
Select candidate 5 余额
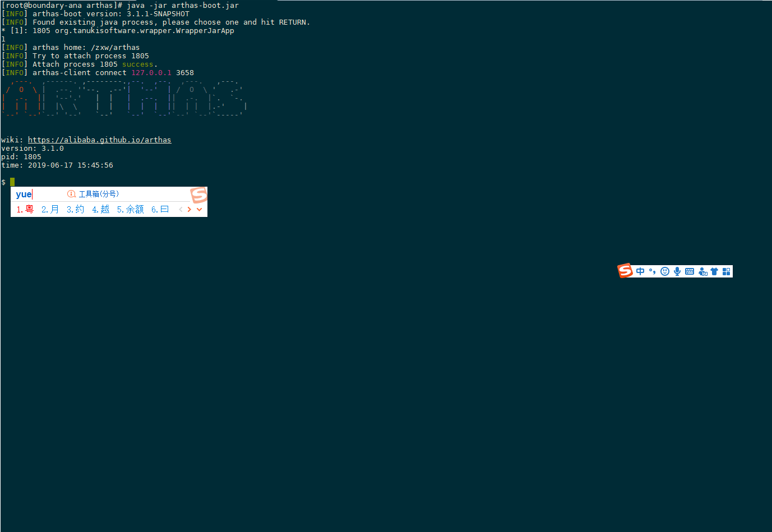(131, 209)
